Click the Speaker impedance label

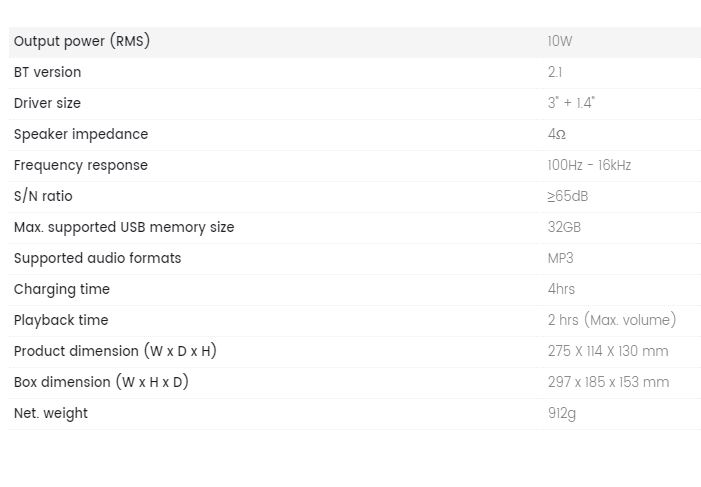coord(81,134)
